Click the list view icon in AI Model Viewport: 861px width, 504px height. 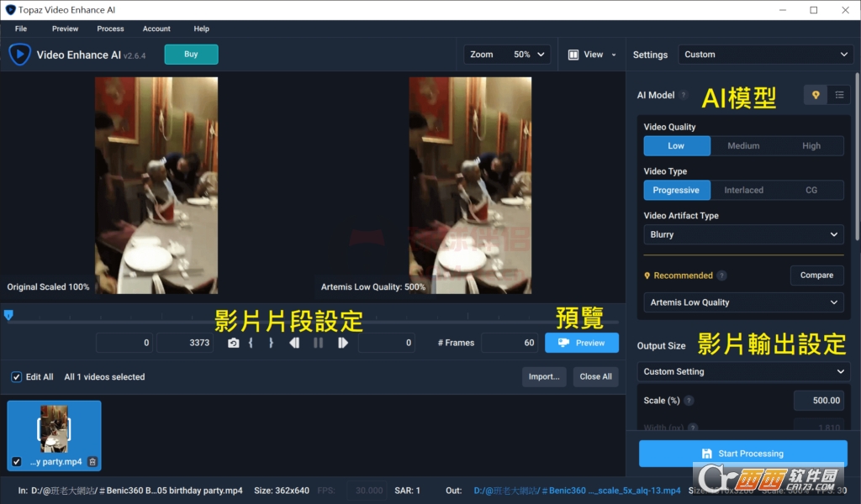tap(839, 95)
